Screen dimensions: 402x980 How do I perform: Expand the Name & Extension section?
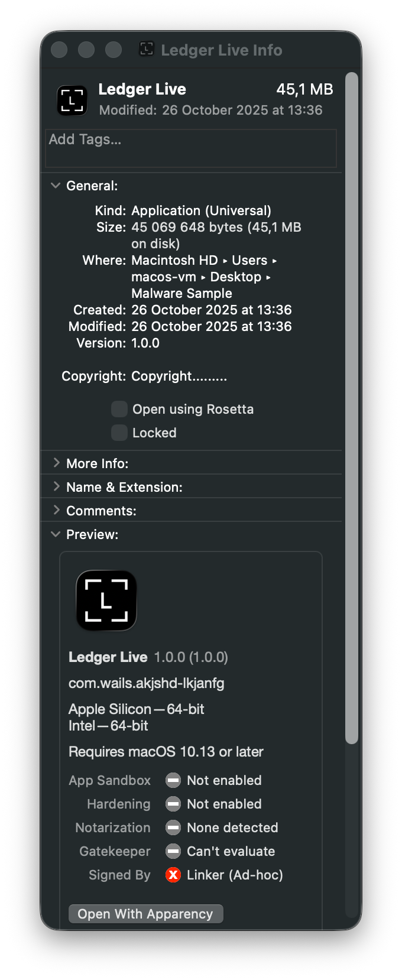[x=56, y=486]
